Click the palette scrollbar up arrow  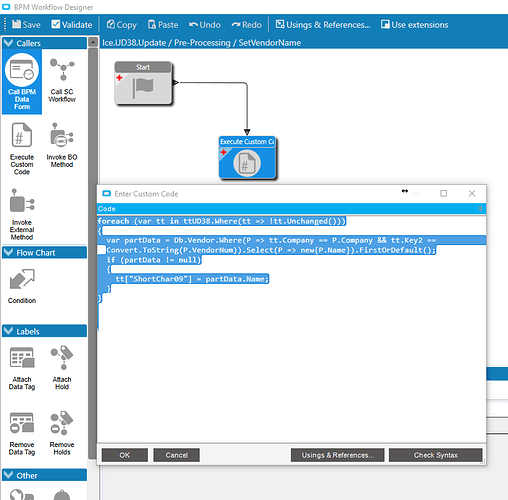[x=93, y=42]
